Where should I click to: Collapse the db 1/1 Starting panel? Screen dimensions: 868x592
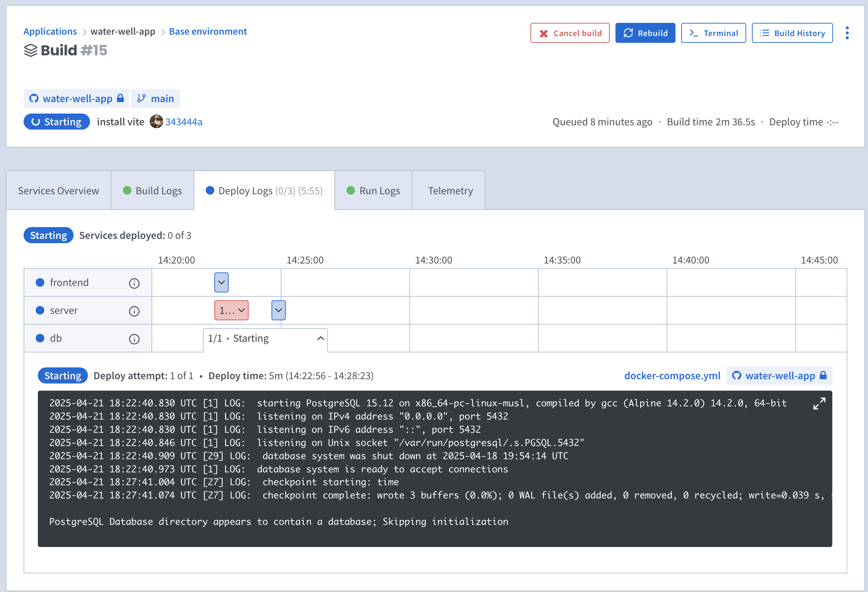[x=320, y=338]
